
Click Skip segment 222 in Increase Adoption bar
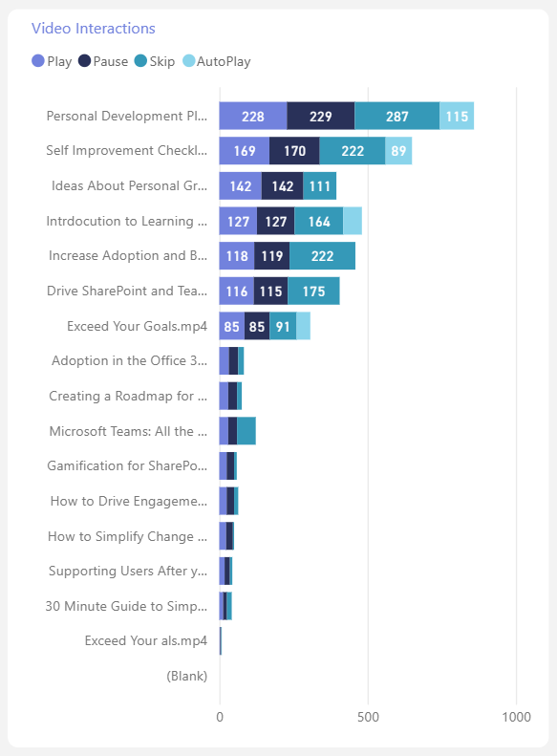pos(322,256)
